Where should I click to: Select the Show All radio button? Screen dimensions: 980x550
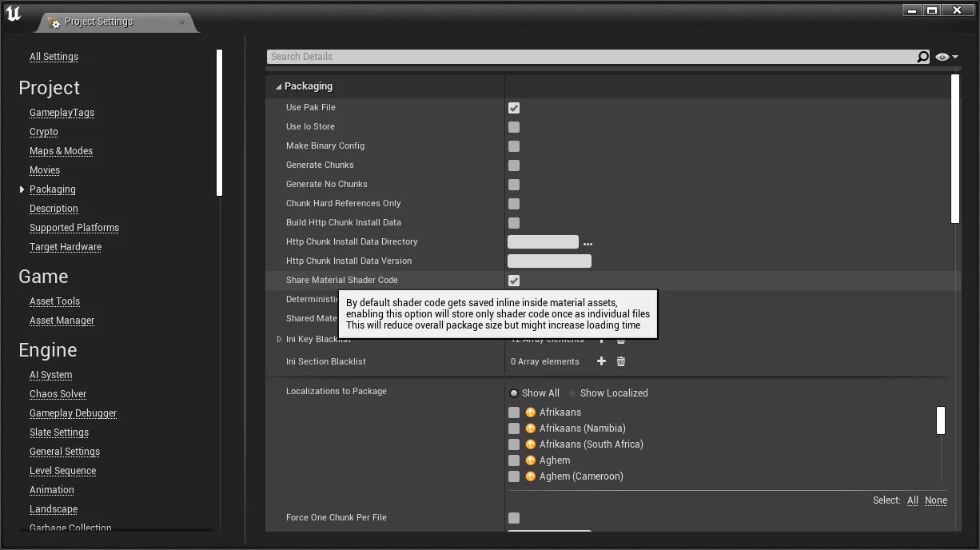point(514,393)
